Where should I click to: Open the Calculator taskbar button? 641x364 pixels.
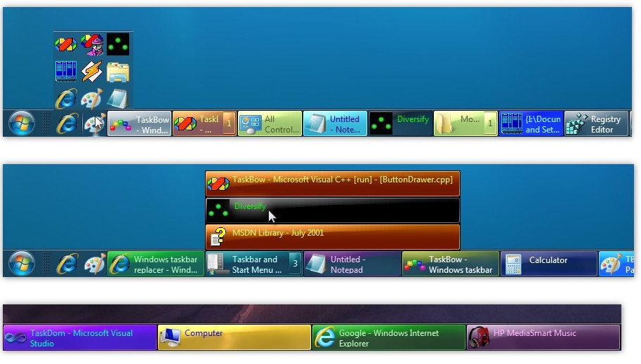tap(548, 264)
